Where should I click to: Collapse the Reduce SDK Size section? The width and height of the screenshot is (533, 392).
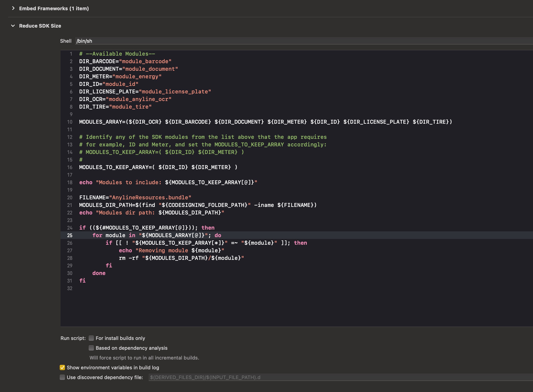point(13,26)
